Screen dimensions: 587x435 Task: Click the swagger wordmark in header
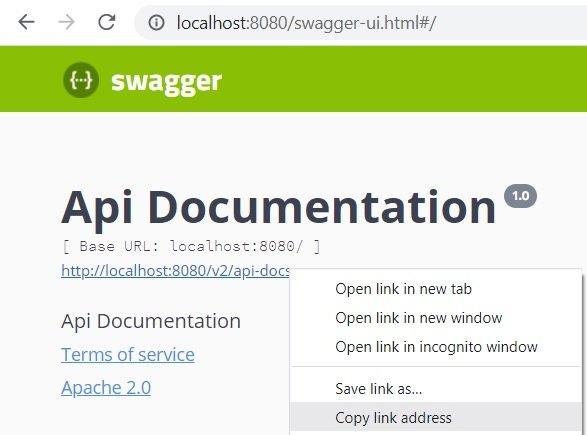click(x=167, y=82)
